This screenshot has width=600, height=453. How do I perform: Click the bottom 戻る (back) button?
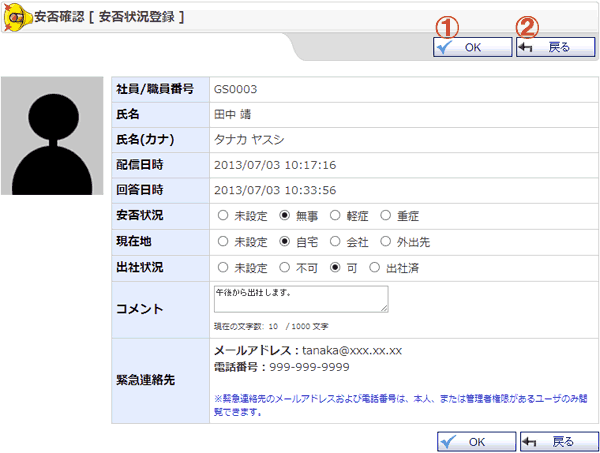[x=559, y=442]
